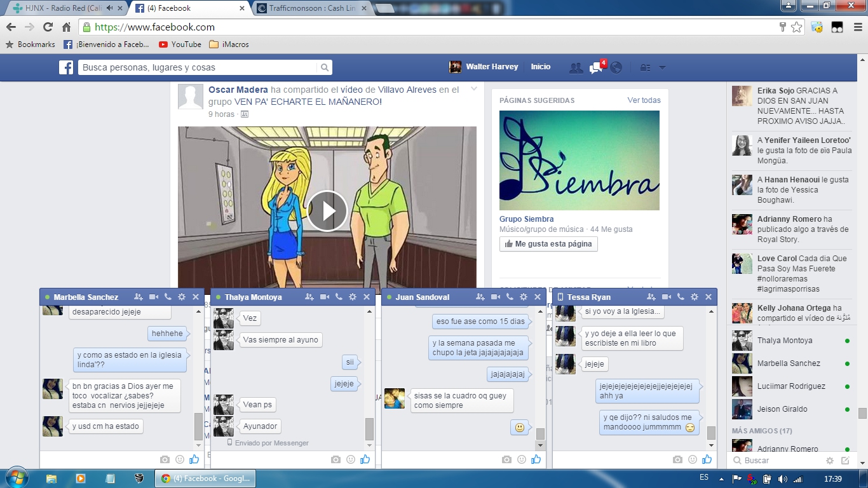Start voice call with Tessa Ryan

[681, 297]
